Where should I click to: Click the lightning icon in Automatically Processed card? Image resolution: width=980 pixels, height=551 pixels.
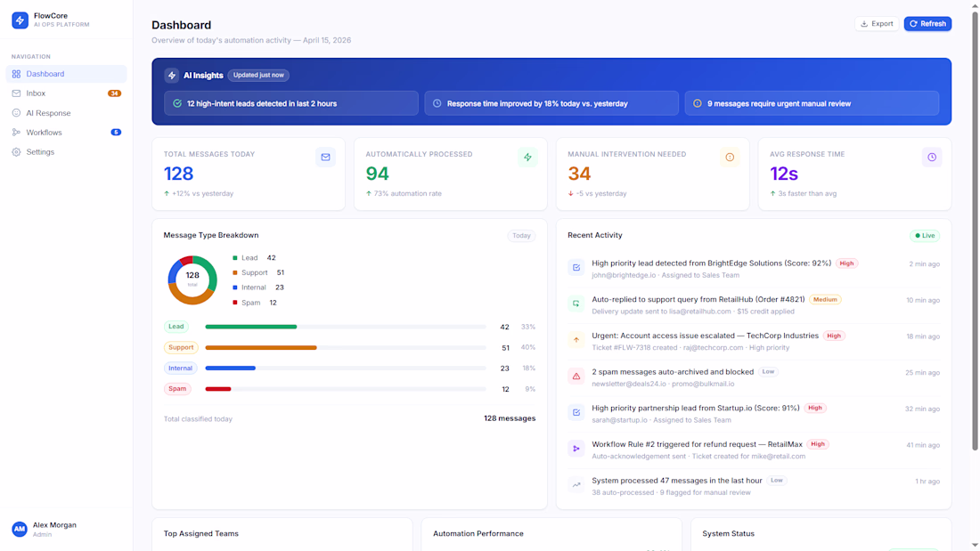click(x=527, y=158)
